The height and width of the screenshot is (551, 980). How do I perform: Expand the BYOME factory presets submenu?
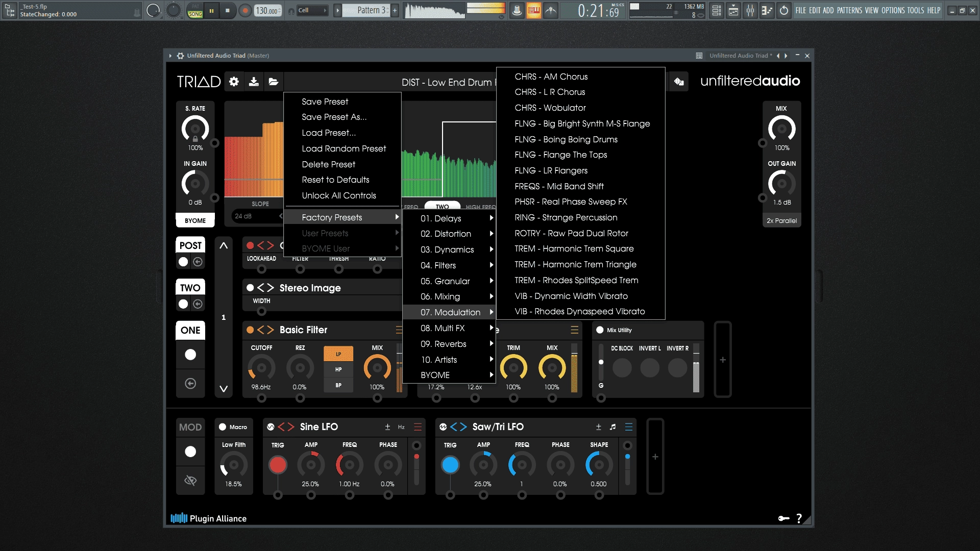click(449, 375)
